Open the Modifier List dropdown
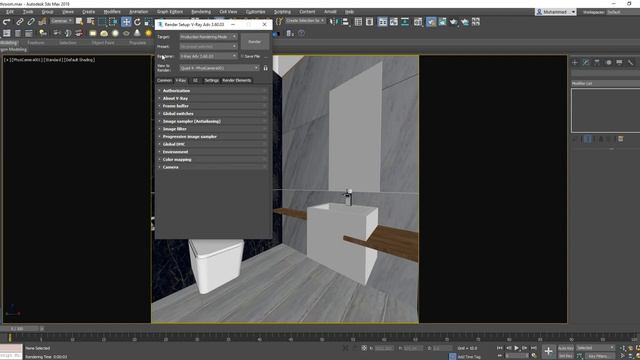 coord(605,83)
